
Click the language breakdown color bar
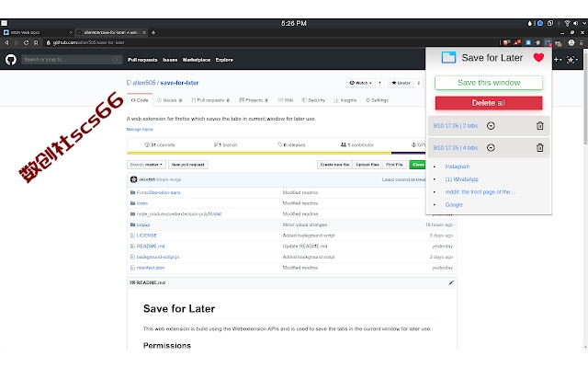coord(276,153)
